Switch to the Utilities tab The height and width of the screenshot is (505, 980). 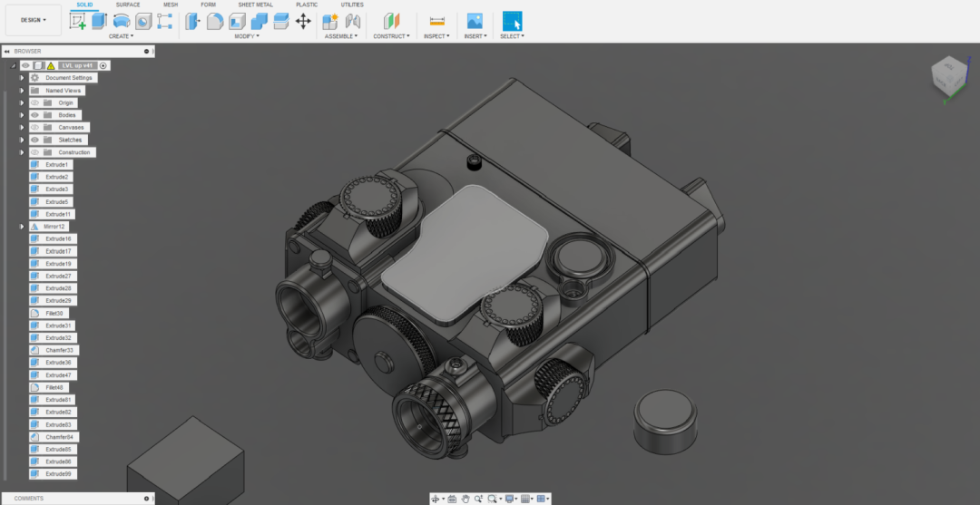pos(352,5)
